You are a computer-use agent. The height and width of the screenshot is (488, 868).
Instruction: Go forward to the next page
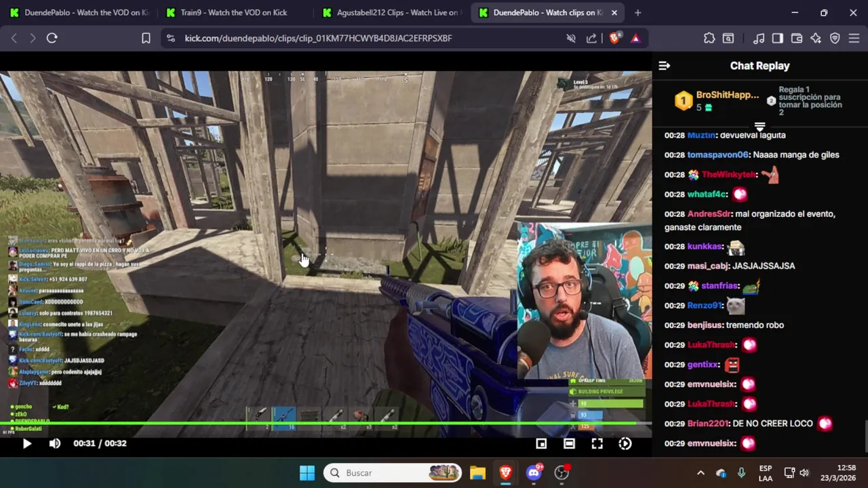tap(33, 38)
